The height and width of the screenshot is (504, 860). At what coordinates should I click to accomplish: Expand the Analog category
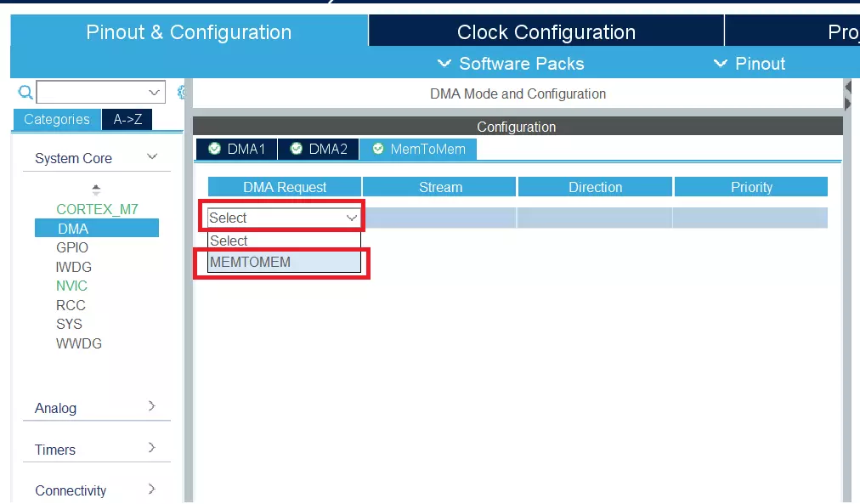[96, 408]
